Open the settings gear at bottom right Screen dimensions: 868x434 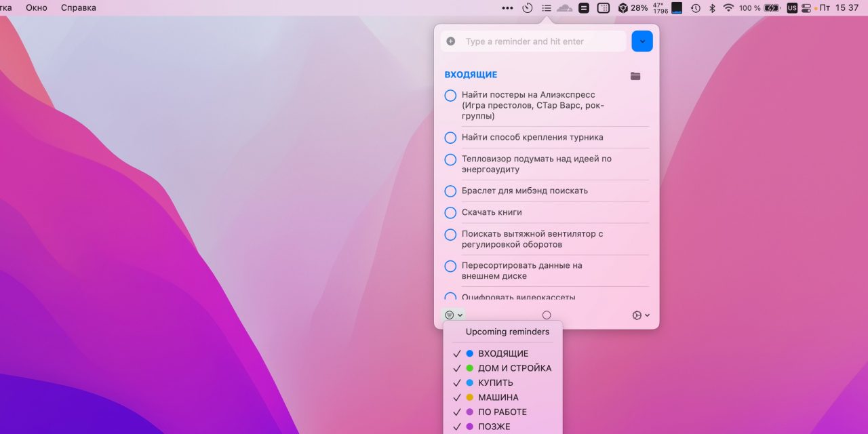[x=636, y=315]
